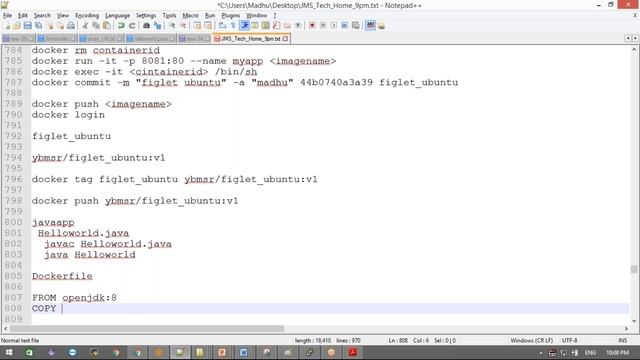Click the Undo arrow toolbar icon
This screenshot has width=640, height=360.
121,26
